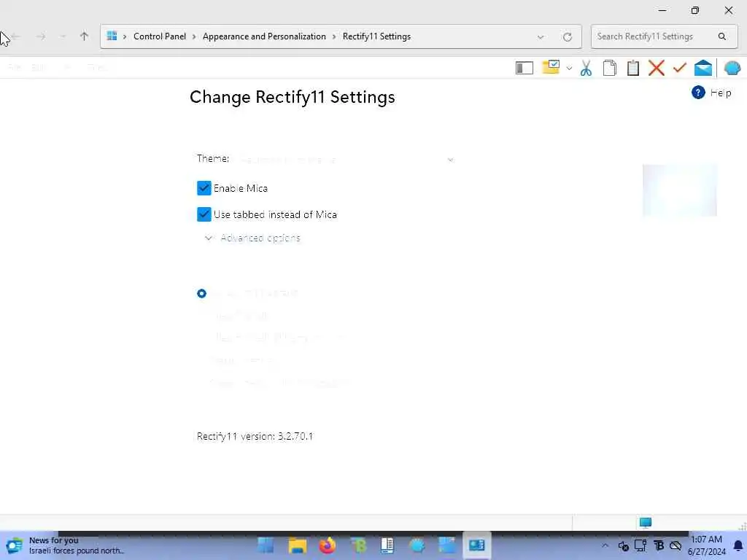The height and width of the screenshot is (560, 747).
Task: Open the recent locations dropdown arrow
Action: 63,36
